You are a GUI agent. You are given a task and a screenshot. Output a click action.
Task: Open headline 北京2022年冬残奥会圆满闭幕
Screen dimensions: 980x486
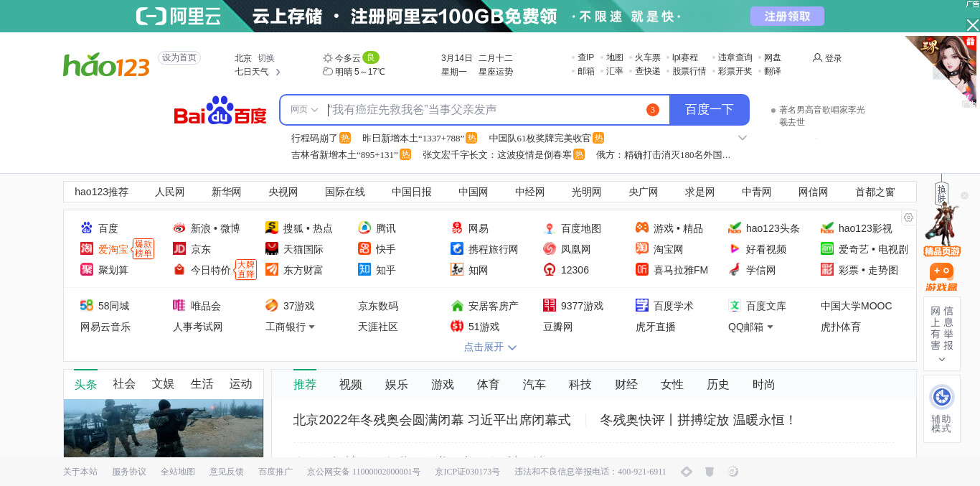[x=432, y=420]
